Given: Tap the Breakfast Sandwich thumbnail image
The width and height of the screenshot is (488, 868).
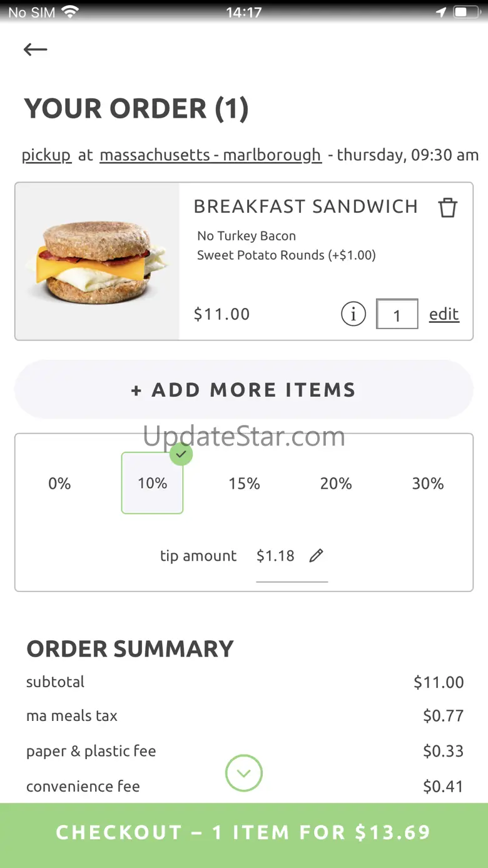Looking at the screenshot, I should (x=97, y=262).
